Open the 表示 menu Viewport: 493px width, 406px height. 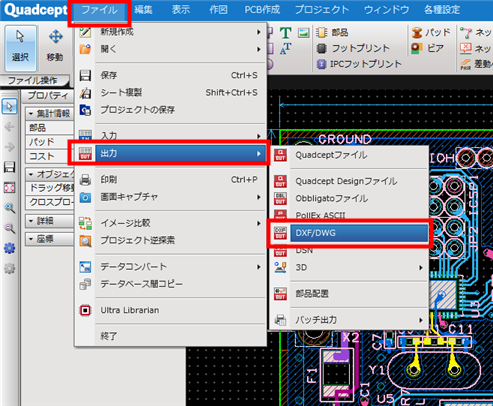181,10
